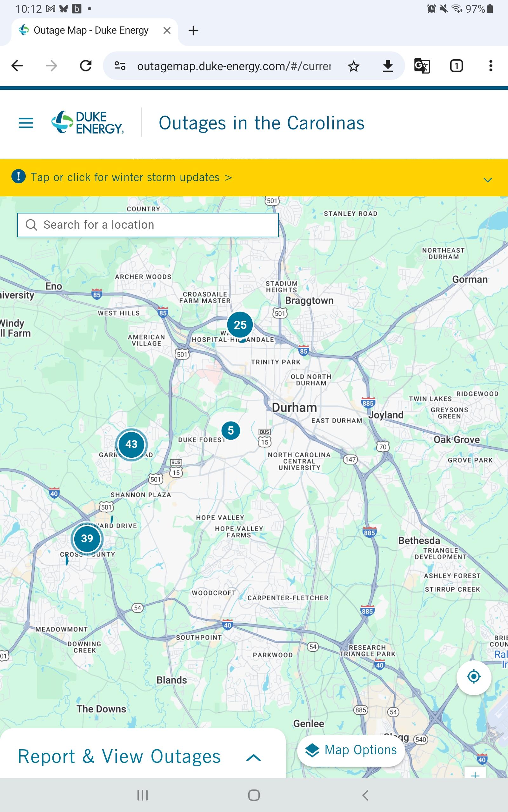This screenshot has height=812, width=508.
Task: Tap the browser forward arrow
Action: click(51, 66)
